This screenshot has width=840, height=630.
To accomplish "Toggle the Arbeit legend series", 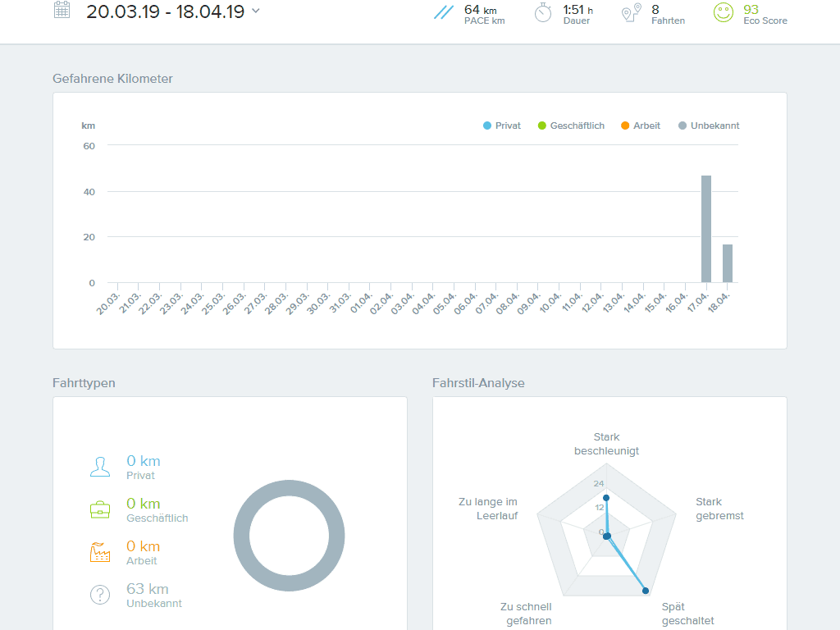I will point(641,126).
